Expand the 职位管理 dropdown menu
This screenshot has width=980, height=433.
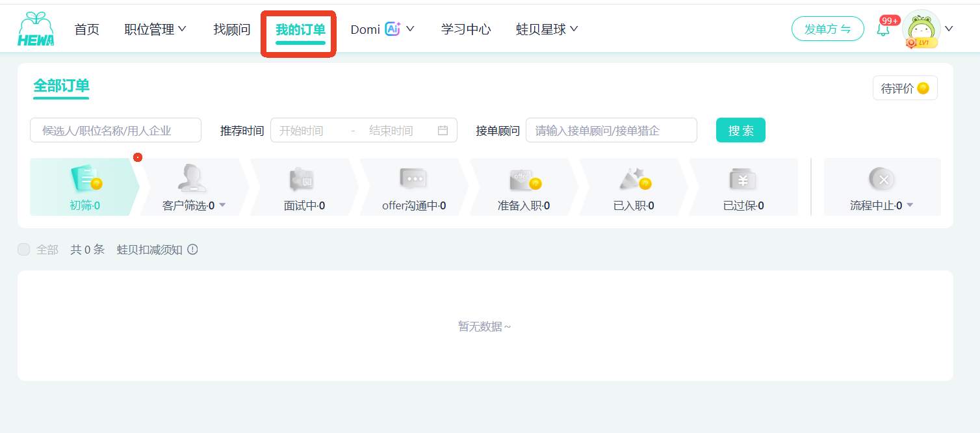[x=156, y=29]
